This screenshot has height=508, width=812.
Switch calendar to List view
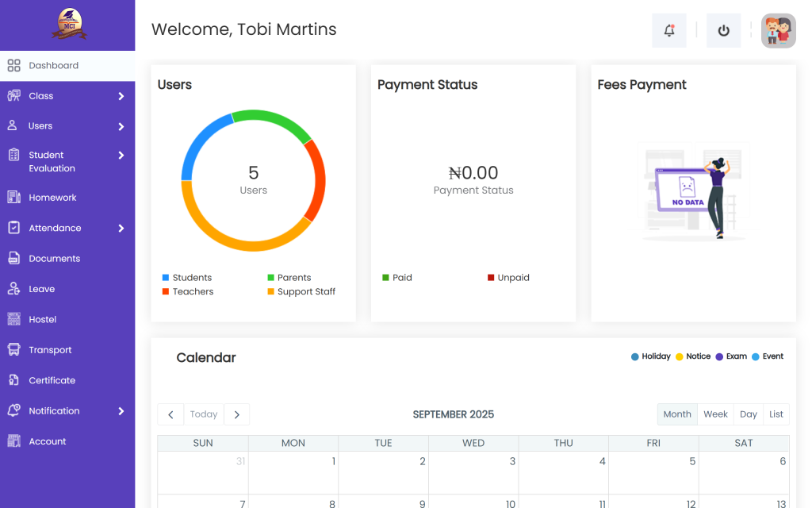pyautogui.click(x=776, y=414)
